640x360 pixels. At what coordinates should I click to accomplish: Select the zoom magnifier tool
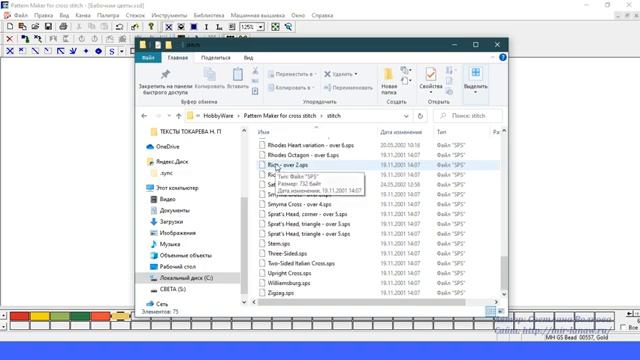[288, 27]
